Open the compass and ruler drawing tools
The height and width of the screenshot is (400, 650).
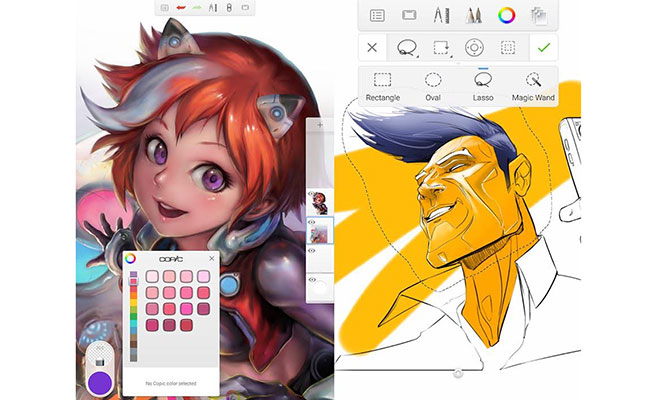441,15
